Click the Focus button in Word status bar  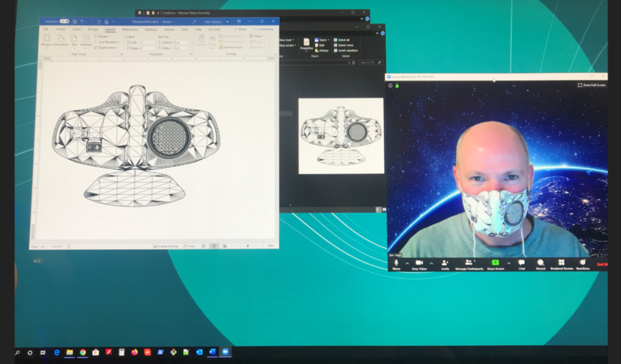coord(190,246)
